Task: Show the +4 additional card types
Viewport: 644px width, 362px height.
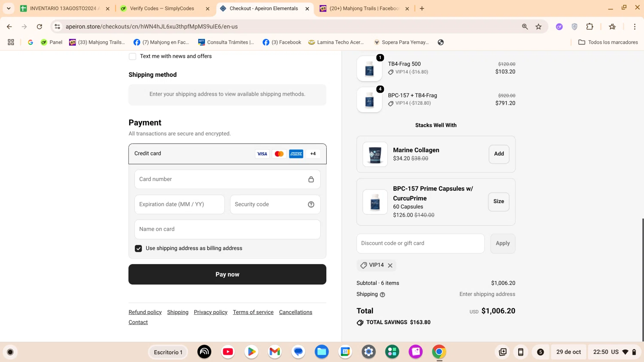Action: (x=313, y=154)
